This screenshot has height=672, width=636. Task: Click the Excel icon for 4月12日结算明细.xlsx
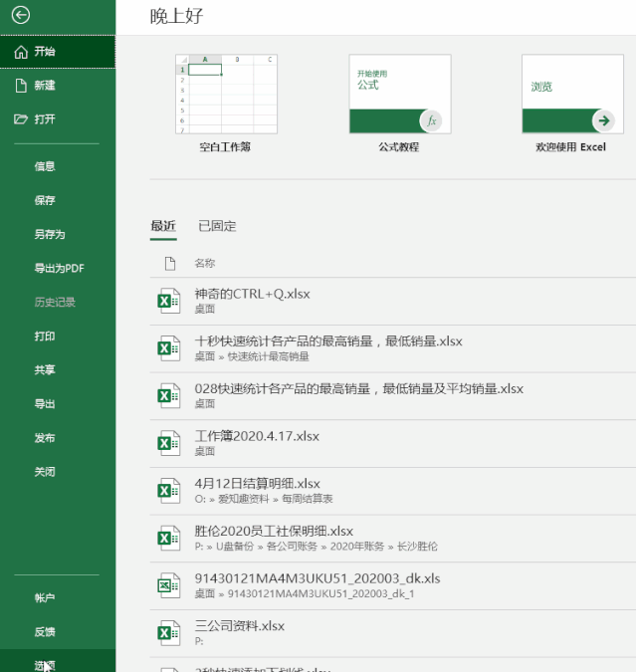(x=168, y=491)
